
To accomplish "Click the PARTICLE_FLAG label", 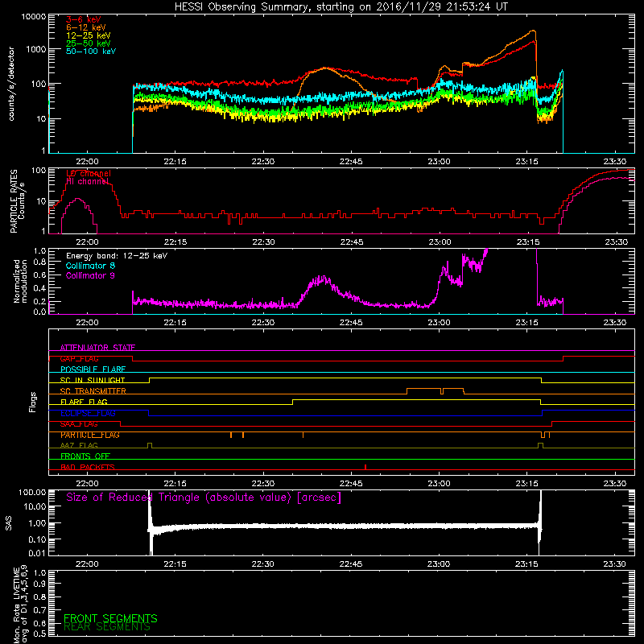I will pyautogui.click(x=90, y=435).
